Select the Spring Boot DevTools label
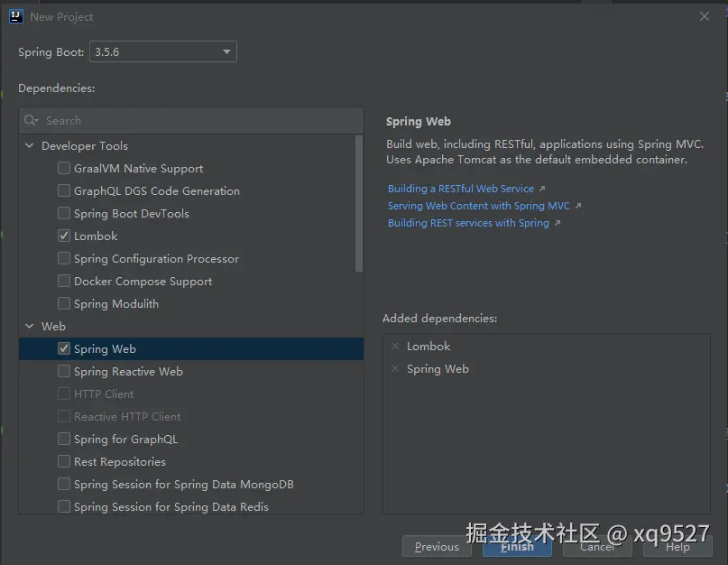Viewport: 728px width, 565px height. (x=132, y=214)
